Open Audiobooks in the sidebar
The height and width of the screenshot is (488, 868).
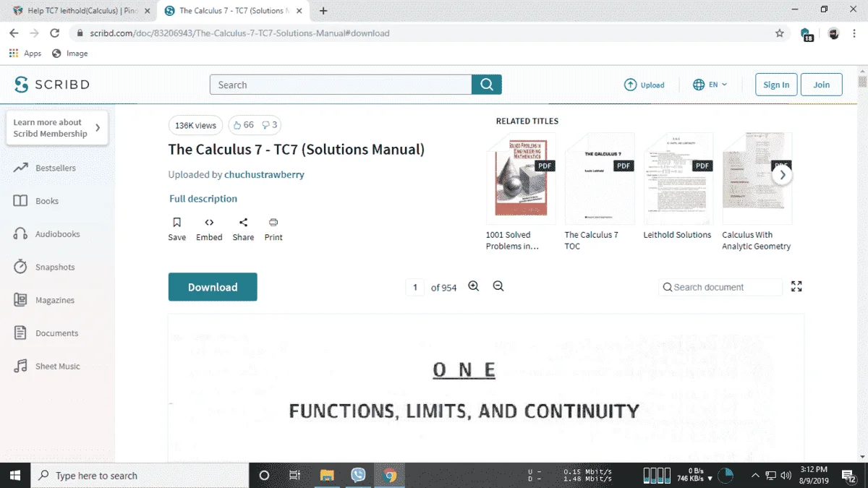pos(47,234)
